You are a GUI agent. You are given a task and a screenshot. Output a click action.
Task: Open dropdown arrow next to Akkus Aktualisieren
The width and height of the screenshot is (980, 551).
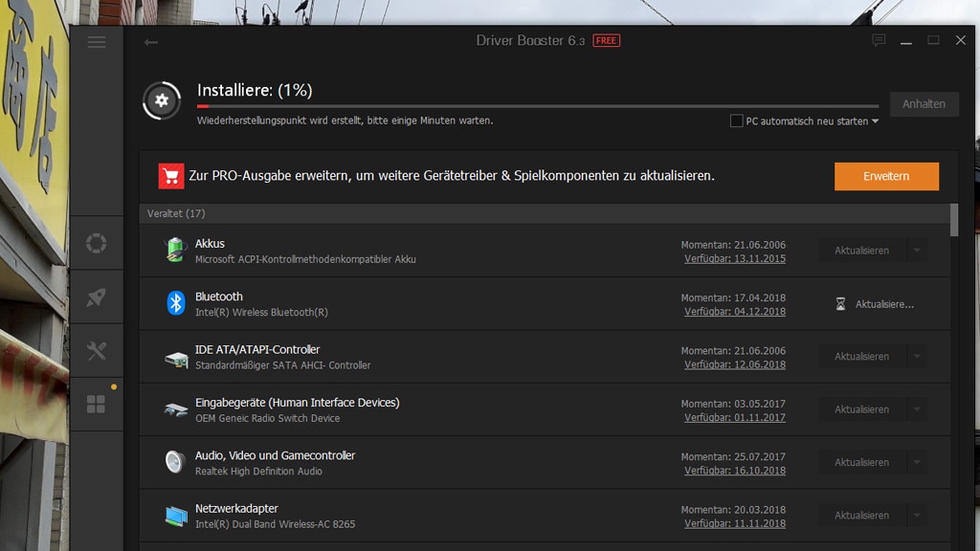[x=917, y=251]
